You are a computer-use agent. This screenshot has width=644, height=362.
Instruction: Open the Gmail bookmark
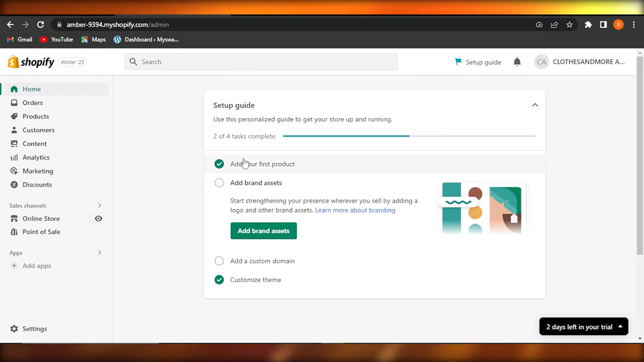coord(20,40)
